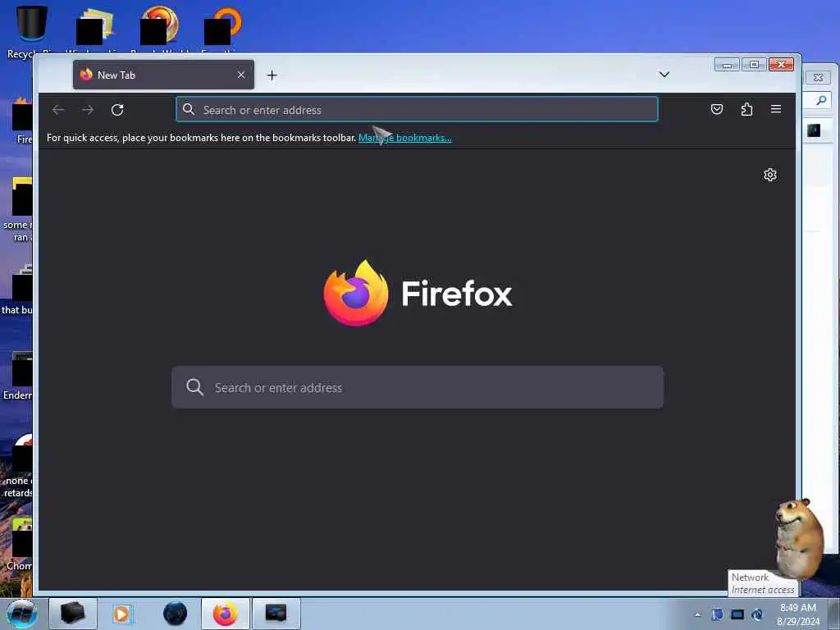Launch Windows Media Player from taskbar
This screenshot has height=630, width=840.
point(122,614)
